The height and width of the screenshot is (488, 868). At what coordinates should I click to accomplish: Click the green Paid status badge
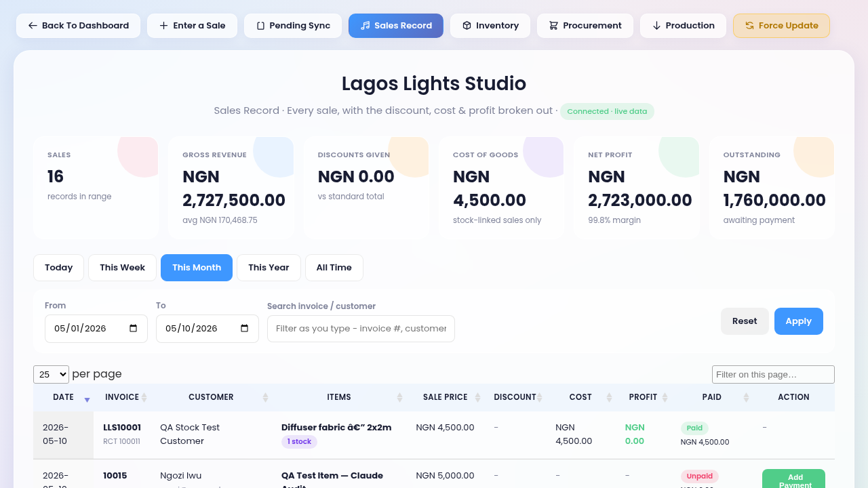[694, 428]
